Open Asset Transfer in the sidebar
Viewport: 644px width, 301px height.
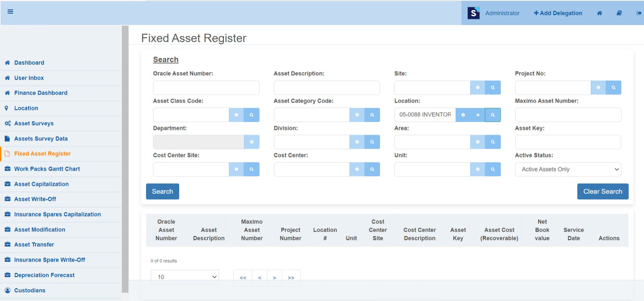click(60, 244)
